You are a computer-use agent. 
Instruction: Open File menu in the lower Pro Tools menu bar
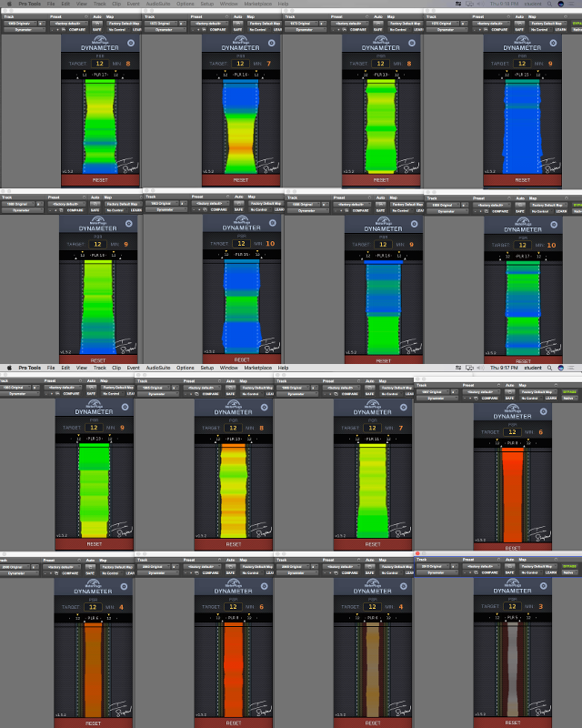[51, 368]
